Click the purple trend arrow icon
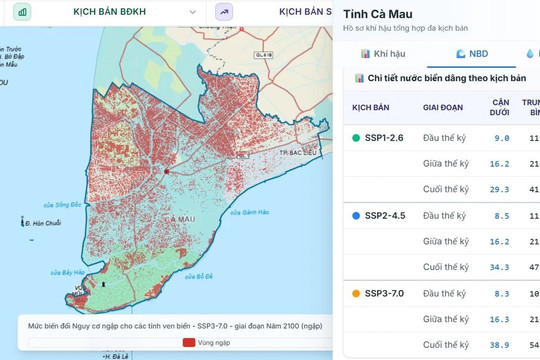This screenshot has height=360, width=540. (224, 12)
